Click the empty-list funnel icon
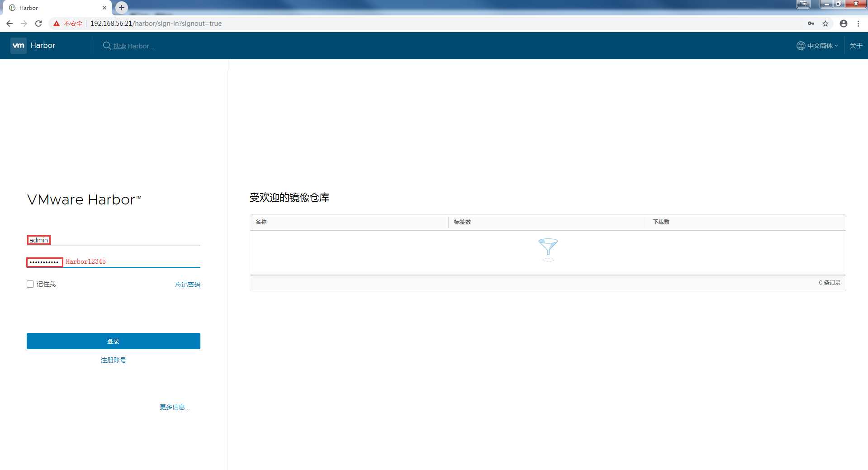The image size is (868, 470). (x=548, y=250)
